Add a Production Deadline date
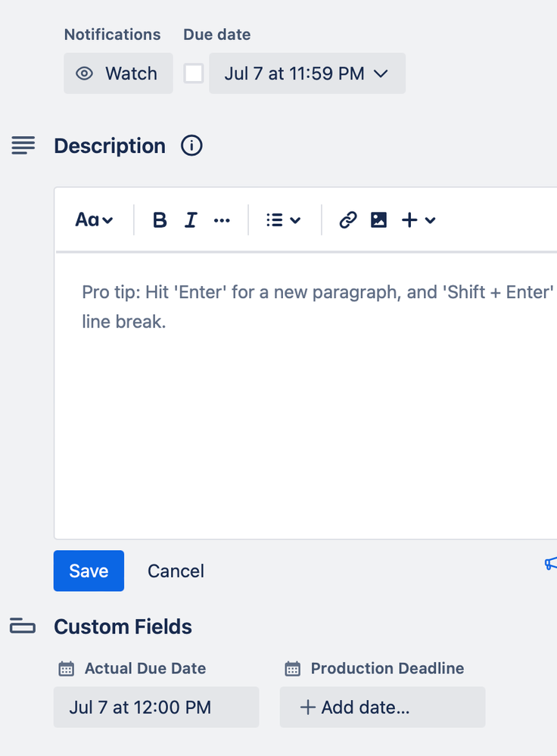Viewport: 557px width, 756px height. click(x=382, y=708)
